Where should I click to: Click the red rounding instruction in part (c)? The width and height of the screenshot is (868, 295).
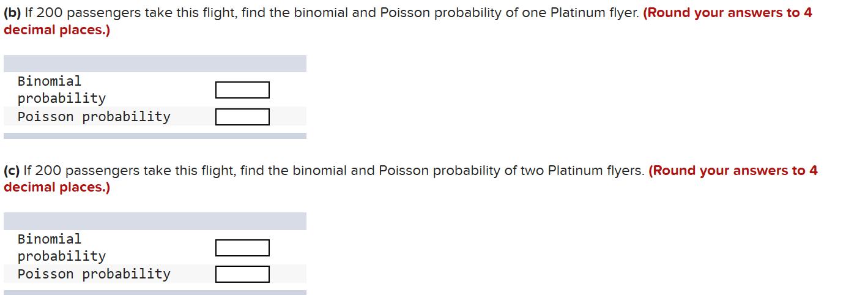tap(732, 171)
